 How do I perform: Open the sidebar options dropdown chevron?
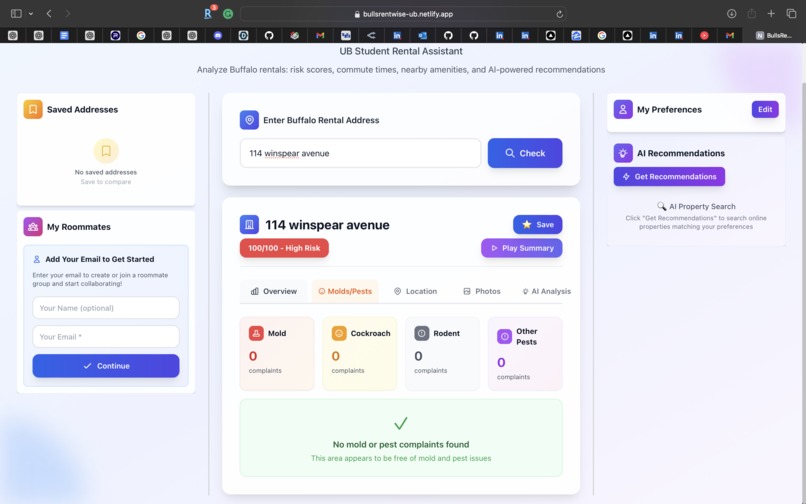coord(31,14)
